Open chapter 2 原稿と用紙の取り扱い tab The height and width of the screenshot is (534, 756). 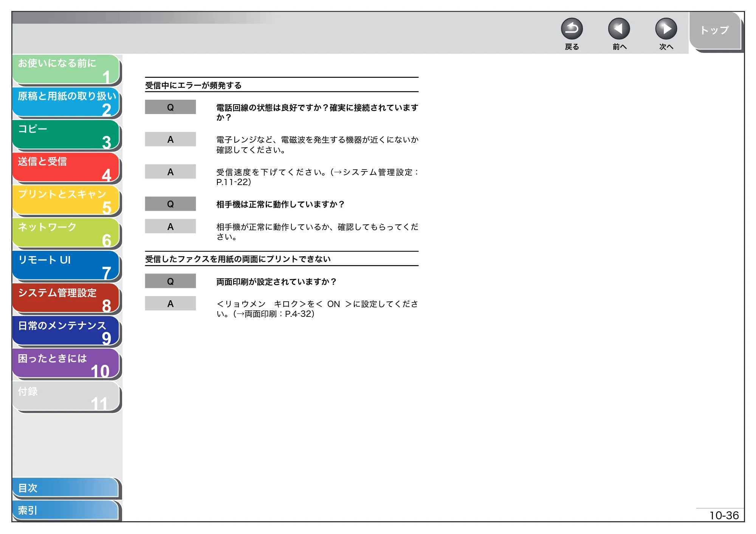[x=66, y=102]
